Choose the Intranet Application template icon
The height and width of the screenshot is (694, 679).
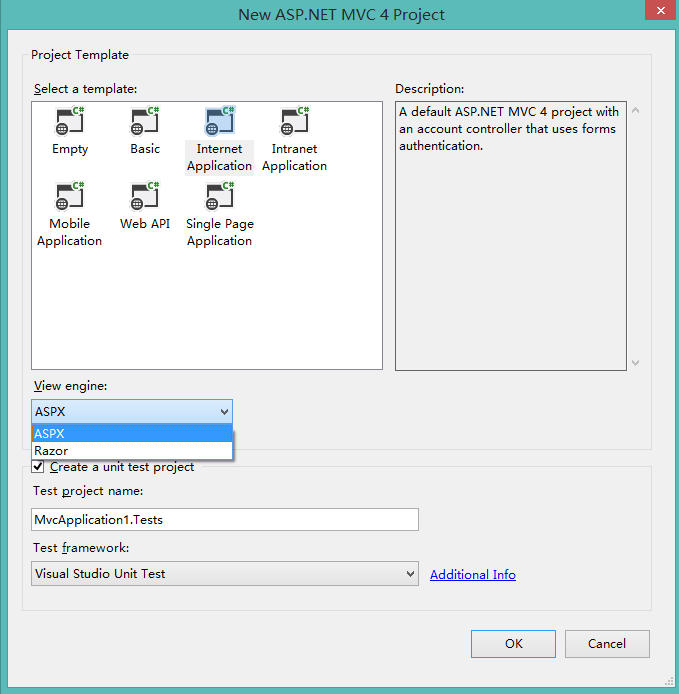[295, 121]
